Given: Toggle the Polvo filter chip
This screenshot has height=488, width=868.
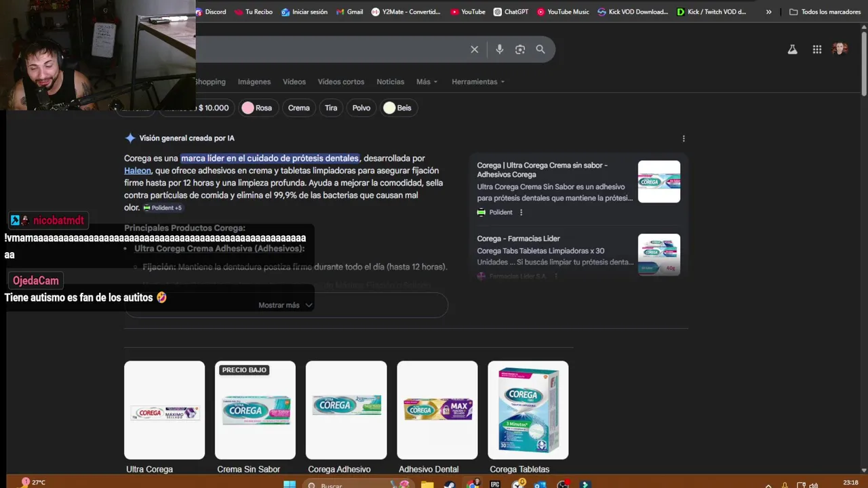Looking at the screenshot, I should 361,108.
